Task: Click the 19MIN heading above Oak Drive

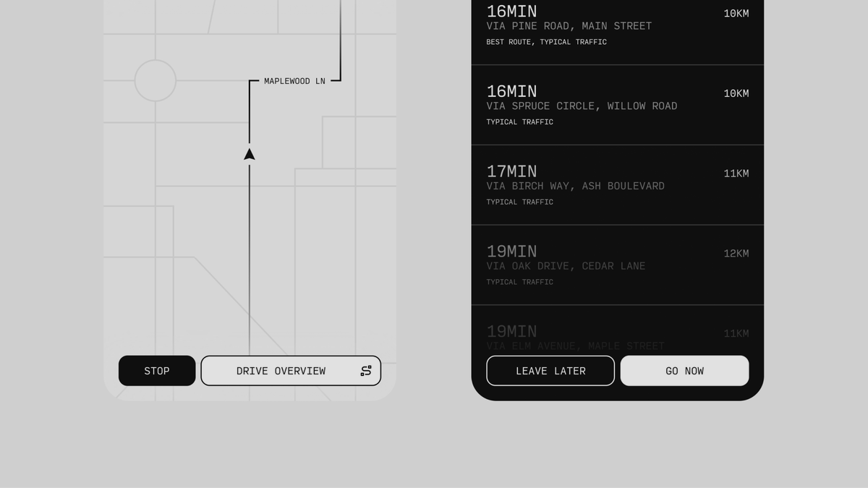Action: tap(511, 252)
